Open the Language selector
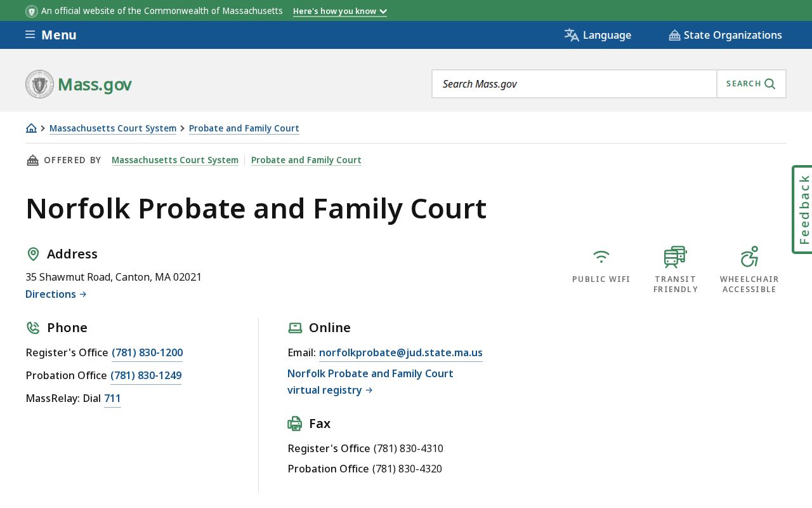 [x=598, y=35]
